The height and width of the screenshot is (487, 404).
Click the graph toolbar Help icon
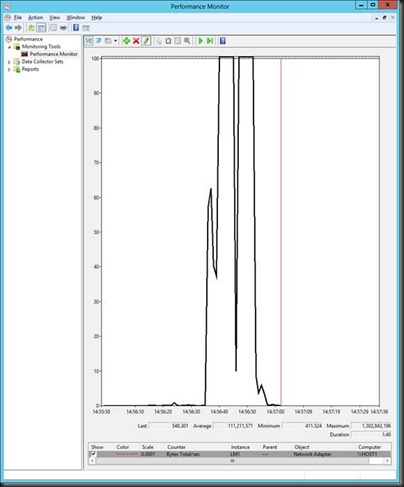(x=223, y=41)
